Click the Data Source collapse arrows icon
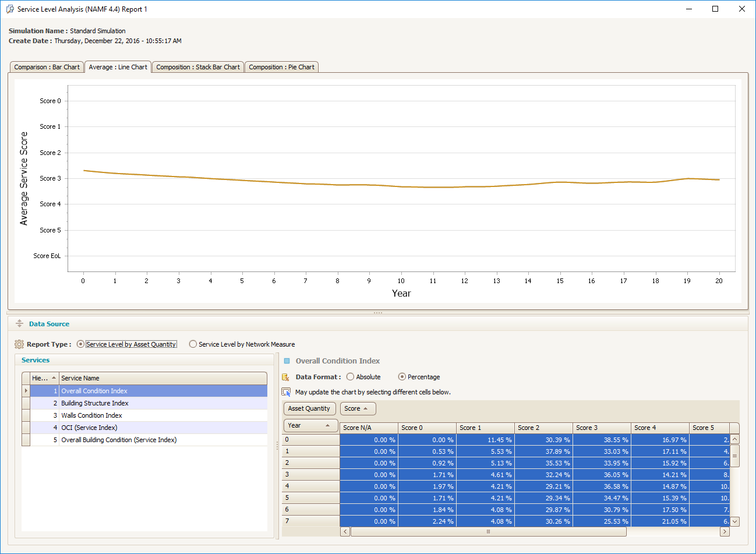The image size is (756, 554). pyautogui.click(x=19, y=324)
